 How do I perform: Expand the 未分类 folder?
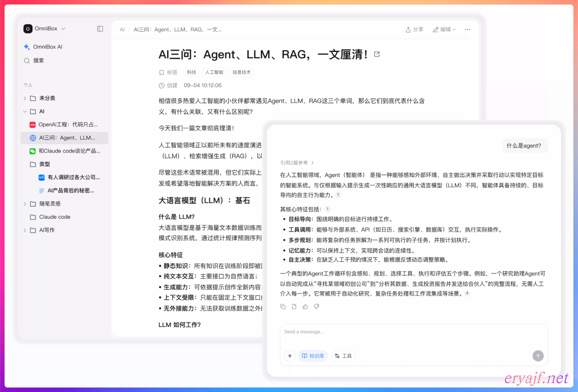[x=25, y=98]
